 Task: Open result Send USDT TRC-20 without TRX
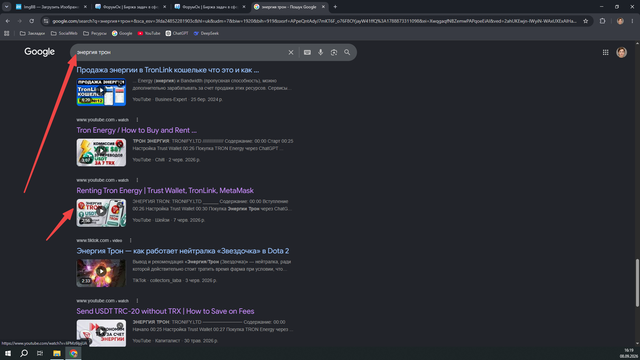[165, 311]
